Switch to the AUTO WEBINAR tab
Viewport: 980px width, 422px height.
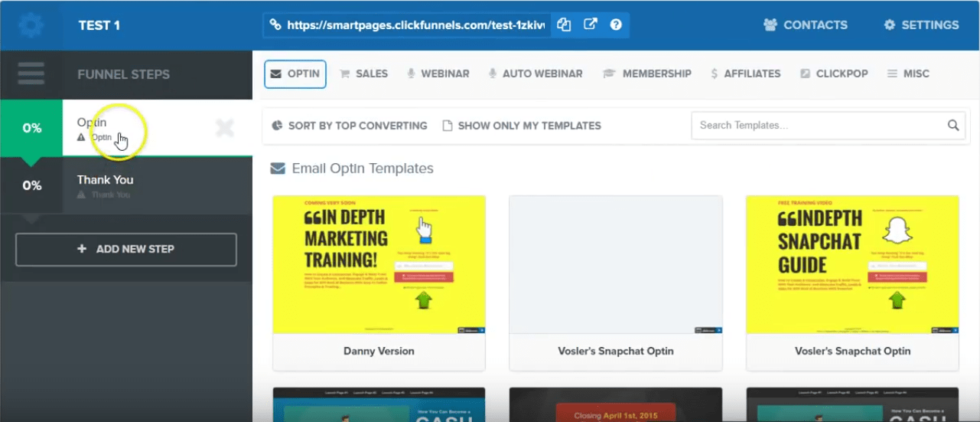(x=535, y=74)
